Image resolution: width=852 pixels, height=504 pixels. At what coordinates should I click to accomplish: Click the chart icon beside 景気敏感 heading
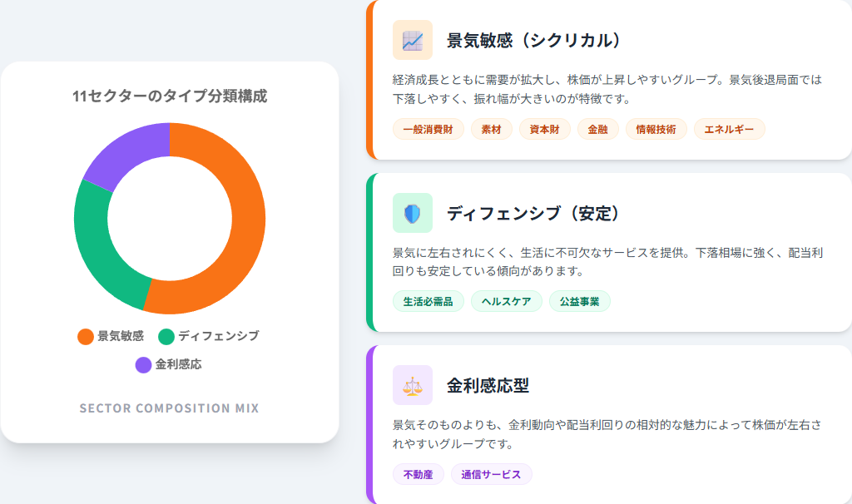[413, 40]
